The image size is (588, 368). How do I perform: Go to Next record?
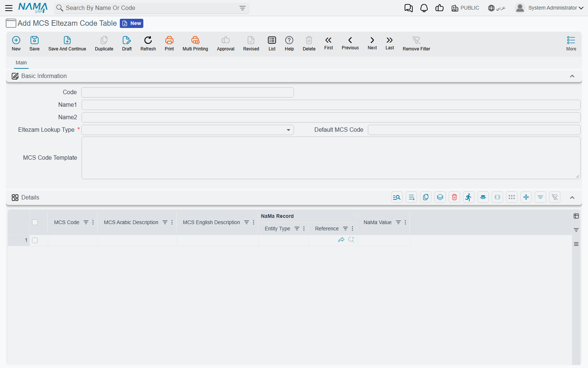(372, 43)
